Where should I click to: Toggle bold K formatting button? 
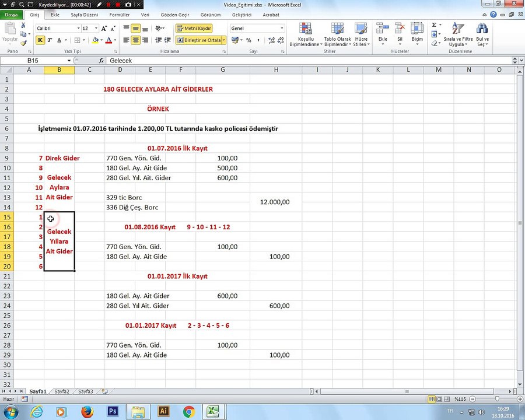tap(40, 40)
